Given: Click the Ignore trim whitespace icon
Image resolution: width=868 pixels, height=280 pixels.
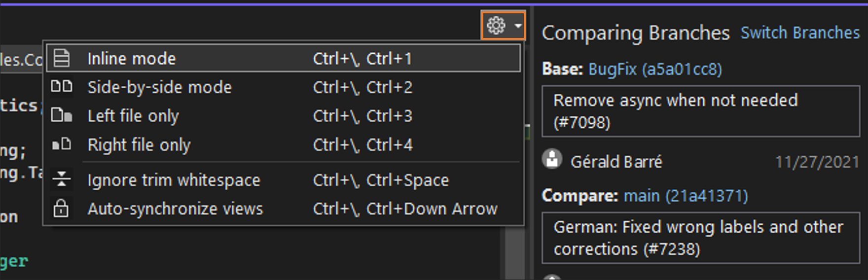Looking at the screenshot, I should point(62,180).
